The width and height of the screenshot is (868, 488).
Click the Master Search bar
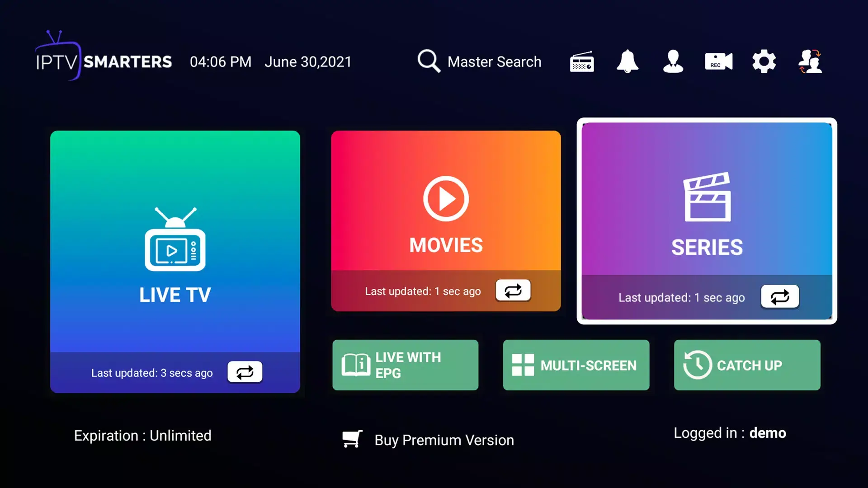tap(479, 61)
